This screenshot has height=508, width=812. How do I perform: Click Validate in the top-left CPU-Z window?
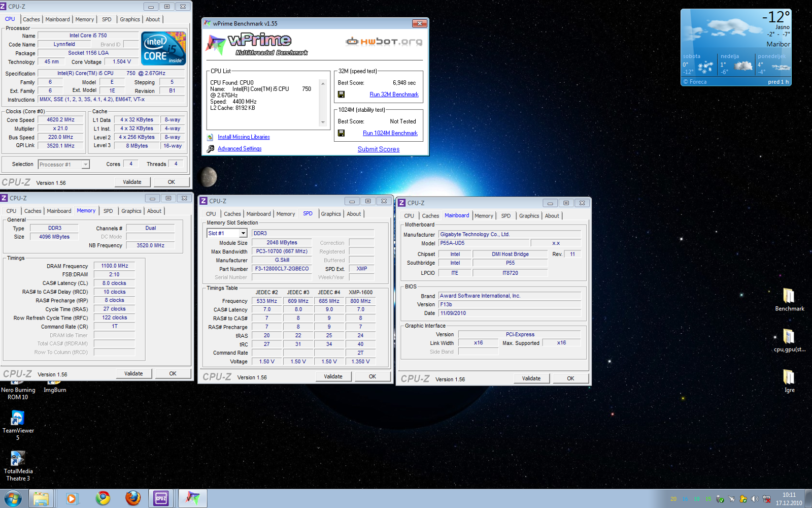pos(132,182)
